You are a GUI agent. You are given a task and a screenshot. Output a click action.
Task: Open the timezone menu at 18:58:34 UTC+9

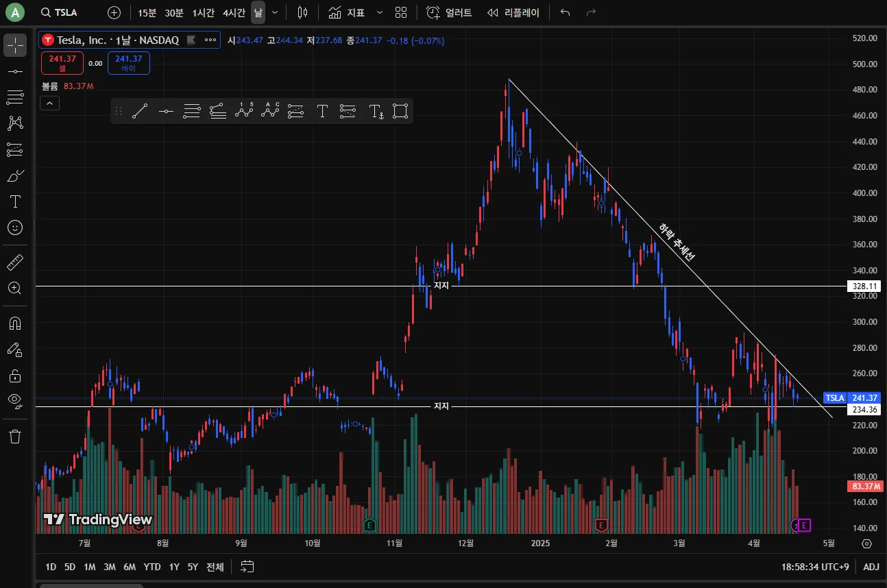pos(814,567)
